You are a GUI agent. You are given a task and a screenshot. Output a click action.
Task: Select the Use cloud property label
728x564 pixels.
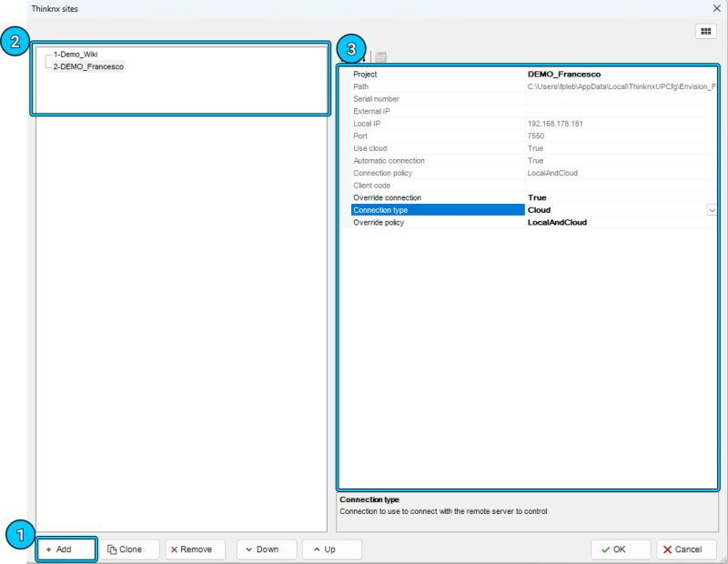370,148
